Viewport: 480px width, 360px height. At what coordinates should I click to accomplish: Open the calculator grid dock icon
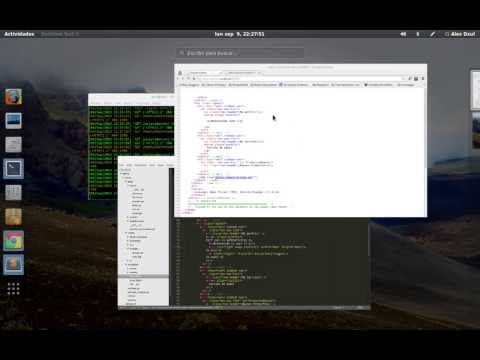tap(13, 193)
